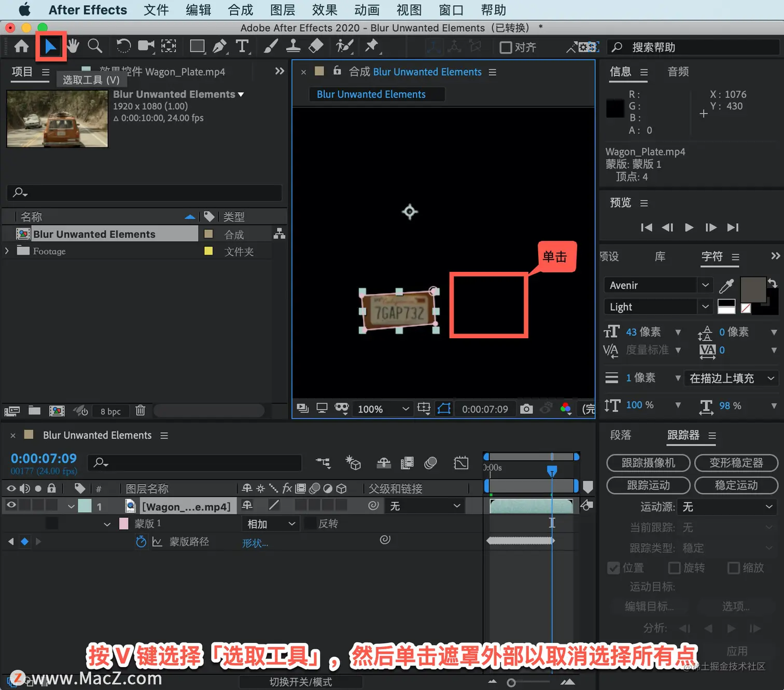
Task: Select the Pen tool
Action: (220, 46)
